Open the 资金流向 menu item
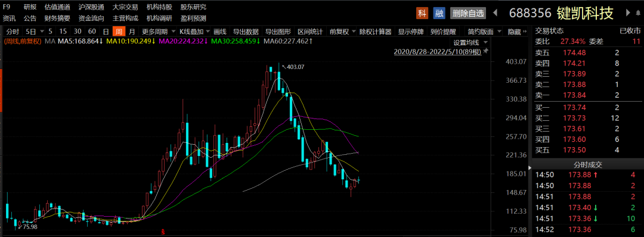This screenshot has height=237, width=644. pyautogui.click(x=91, y=18)
